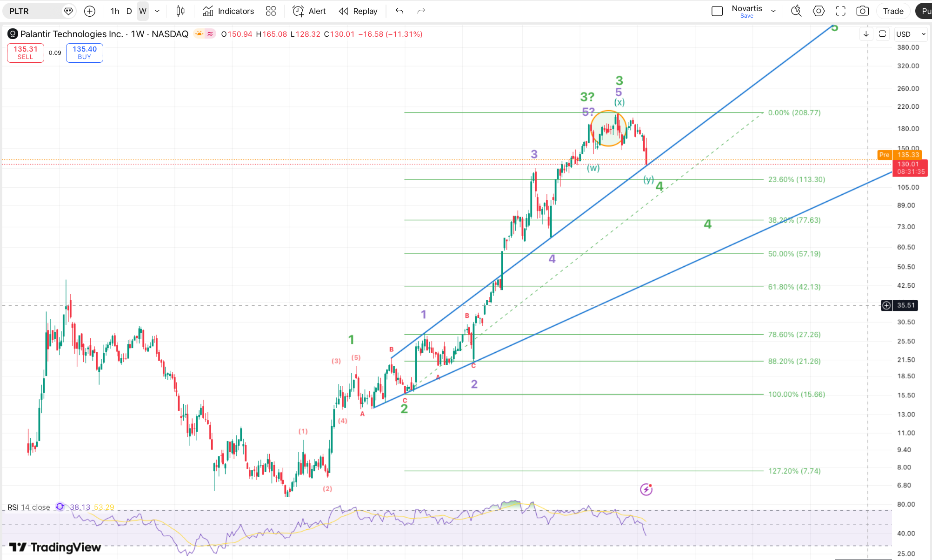Open the candlestick chart type selector

click(x=180, y=11)
